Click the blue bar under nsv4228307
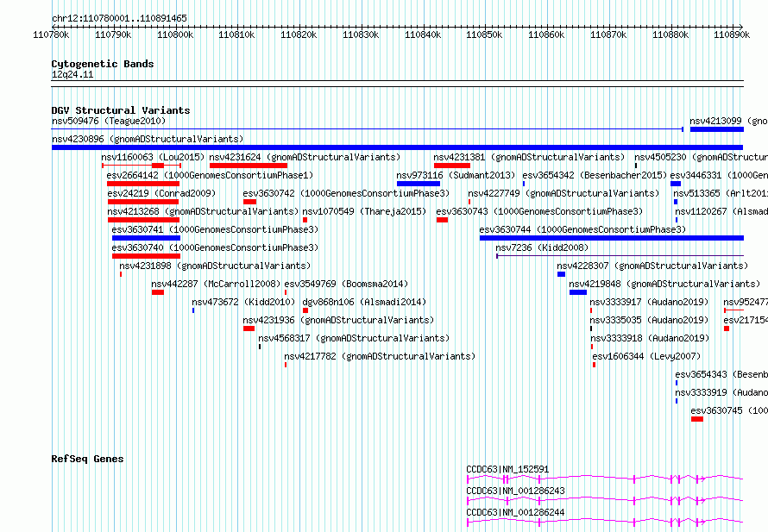This screenshot has width=768, height=532. [561, 274]
